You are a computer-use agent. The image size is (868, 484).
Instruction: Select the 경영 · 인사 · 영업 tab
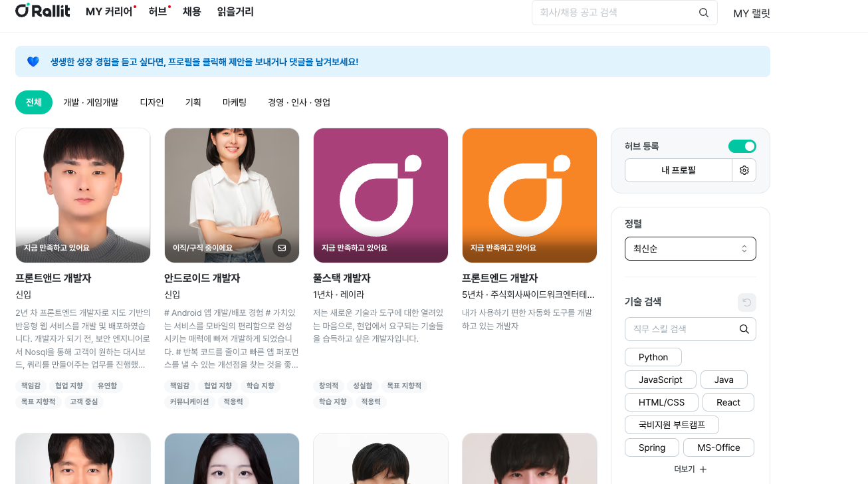[x=299, y=102]
